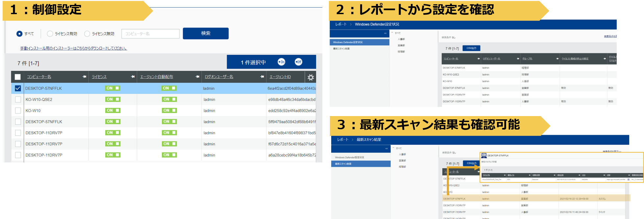Select 経理部 in the Defender status report tree
Image resolution: width=644 pixels, height=219 pixels.
[401, 52]
